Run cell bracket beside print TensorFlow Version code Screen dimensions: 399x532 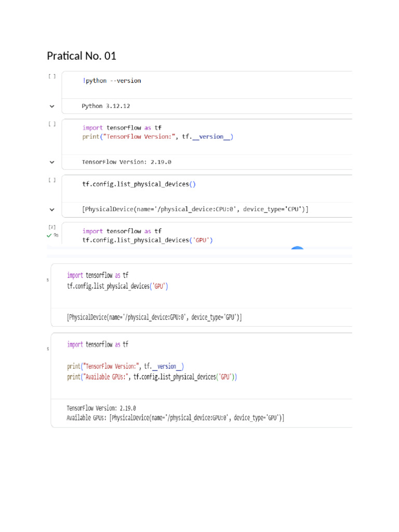[52, 124]
